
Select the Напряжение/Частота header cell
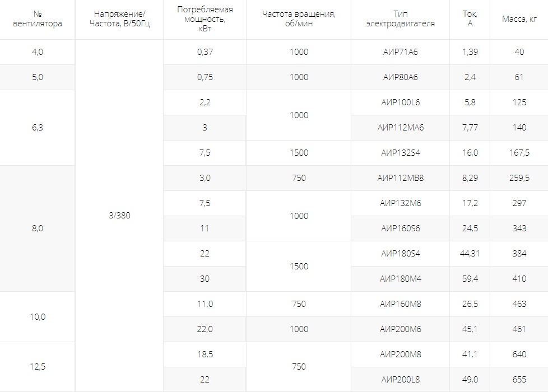(119, 19)
